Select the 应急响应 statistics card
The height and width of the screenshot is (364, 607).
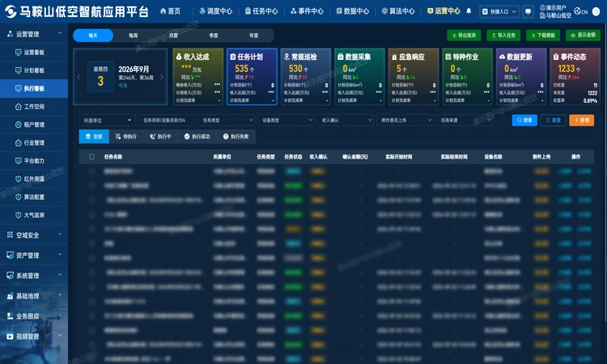(x=413, y=77)
